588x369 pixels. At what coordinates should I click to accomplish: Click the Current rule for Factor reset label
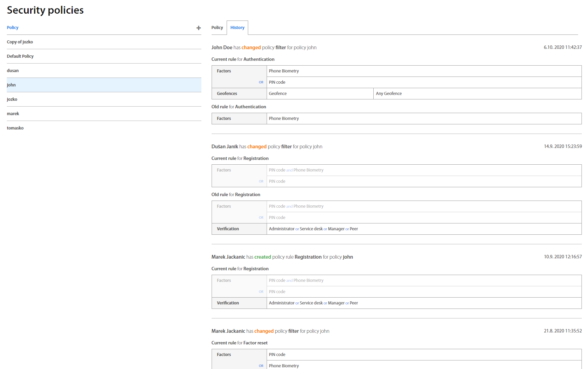239,343
